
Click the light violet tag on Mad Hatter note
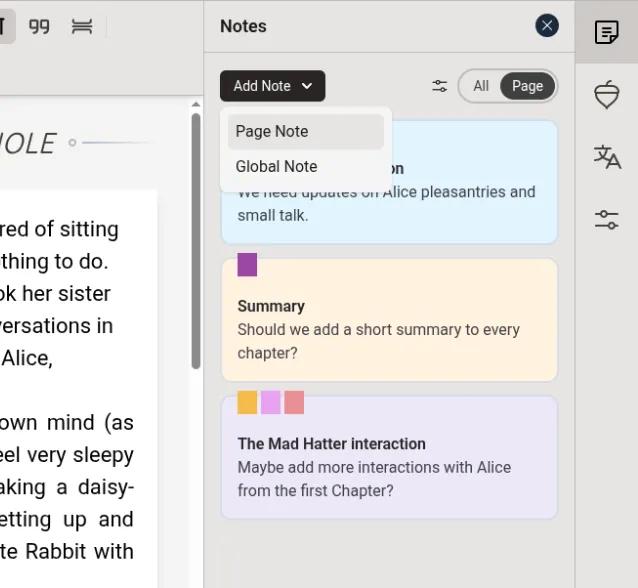[271, 402]
